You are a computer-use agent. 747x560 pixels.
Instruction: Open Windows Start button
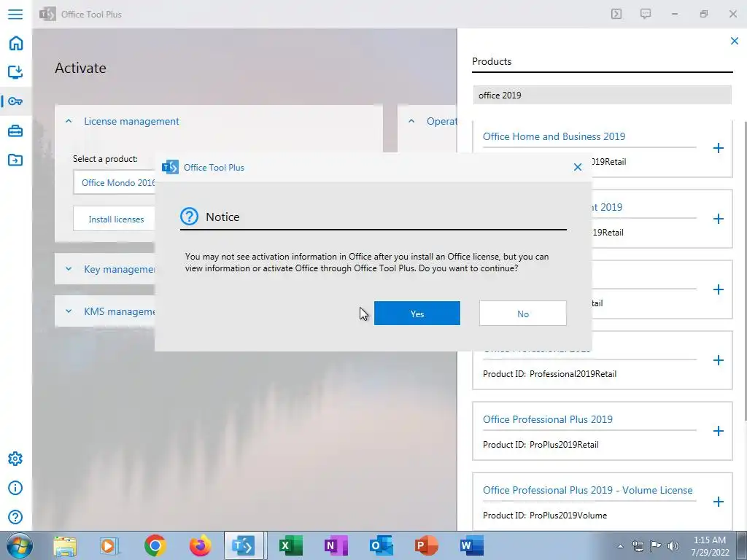[x=18, y=545]
